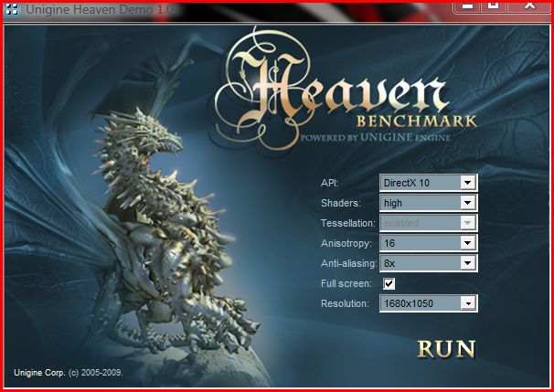The image size is (554, 392).
Task: Click the API label
Action: click(329, 183)
